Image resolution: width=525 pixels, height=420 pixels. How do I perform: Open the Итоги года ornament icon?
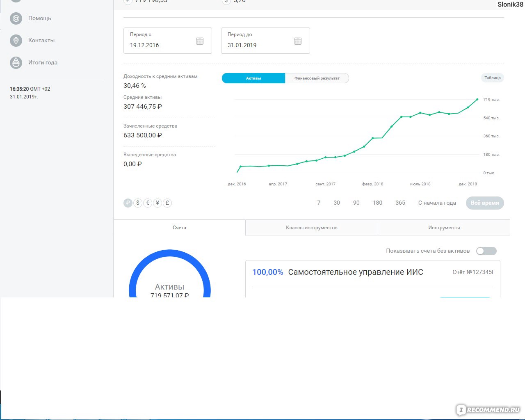coord(16,63)
